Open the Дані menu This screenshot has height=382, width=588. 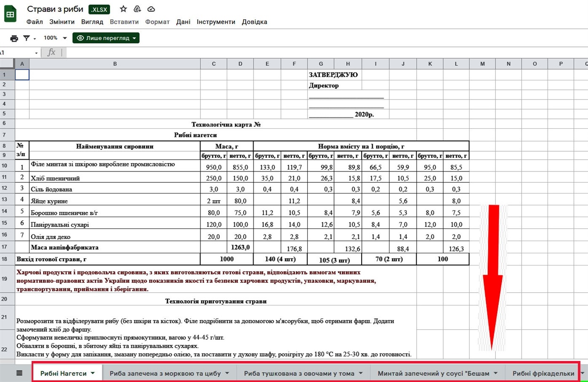pos(183,22)
